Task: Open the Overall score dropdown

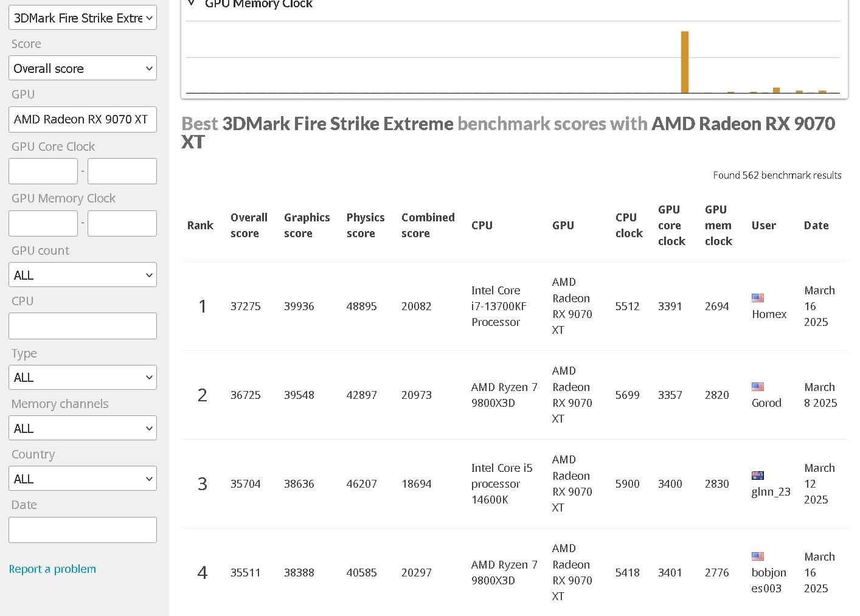Action: pyautogui.click(x=83, y=68)
